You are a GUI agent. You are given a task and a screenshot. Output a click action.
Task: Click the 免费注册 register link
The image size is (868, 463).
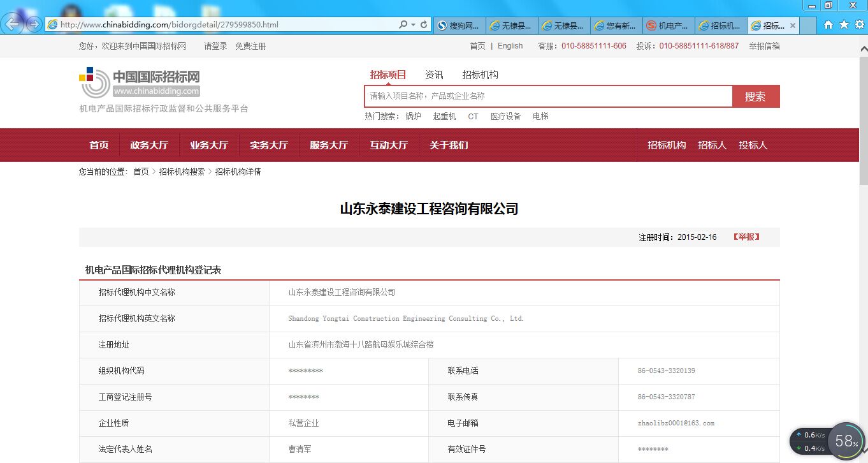point(250,46)
